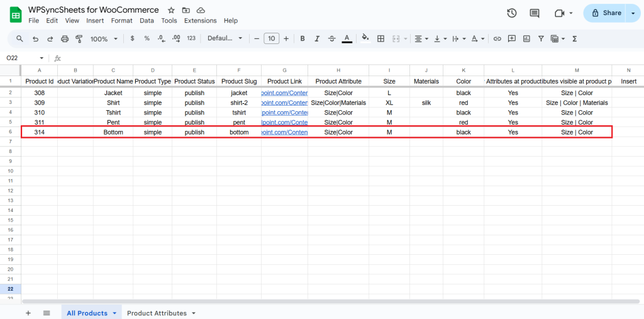Open the comments icon
644x319 pixels.
535,13
